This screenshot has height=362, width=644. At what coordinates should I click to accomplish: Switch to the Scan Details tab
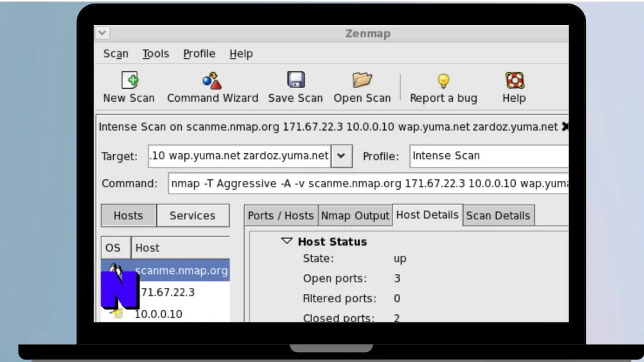click(x=498, y=216)
